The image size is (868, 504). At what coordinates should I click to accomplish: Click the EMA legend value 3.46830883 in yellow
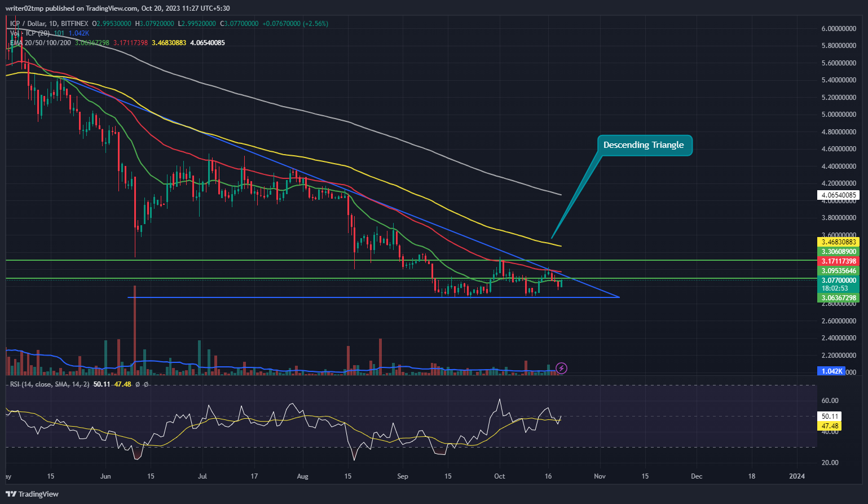click(x=169, y=43)
